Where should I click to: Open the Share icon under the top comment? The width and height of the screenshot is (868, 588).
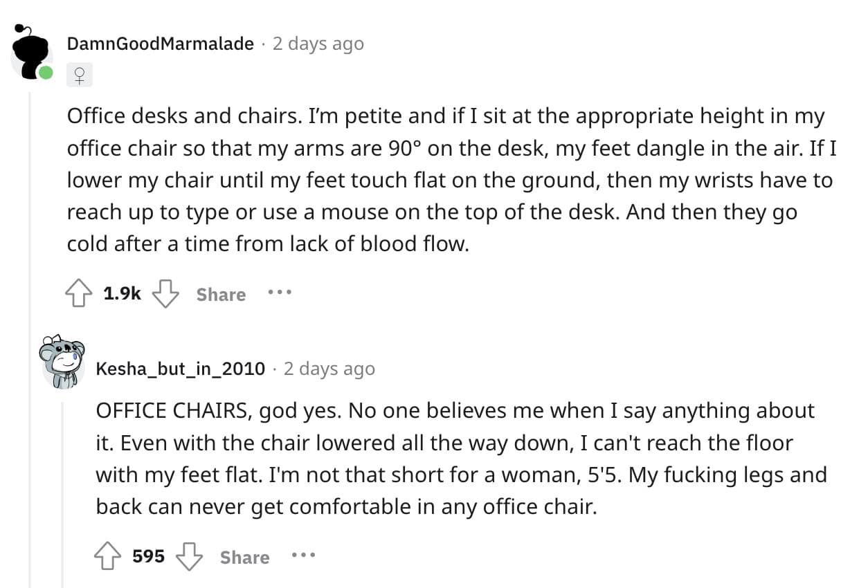coord(220,294)
